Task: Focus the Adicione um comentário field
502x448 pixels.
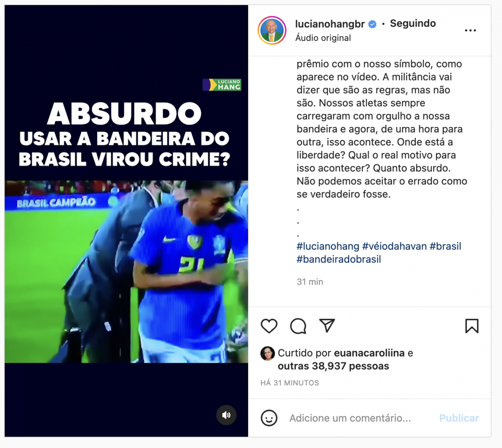Action: coord(350,418)
